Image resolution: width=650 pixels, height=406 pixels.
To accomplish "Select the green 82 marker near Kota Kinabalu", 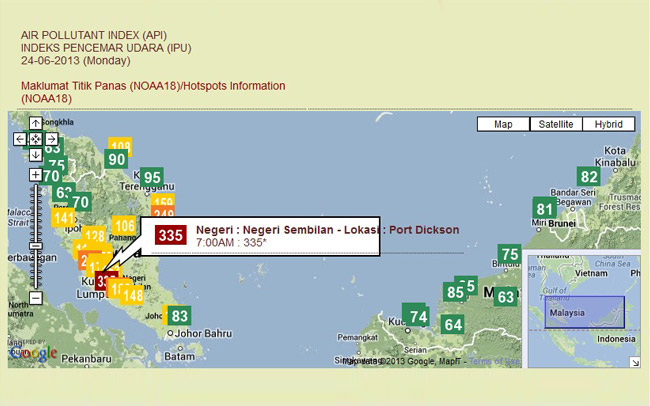I will (x=589, y=177).
